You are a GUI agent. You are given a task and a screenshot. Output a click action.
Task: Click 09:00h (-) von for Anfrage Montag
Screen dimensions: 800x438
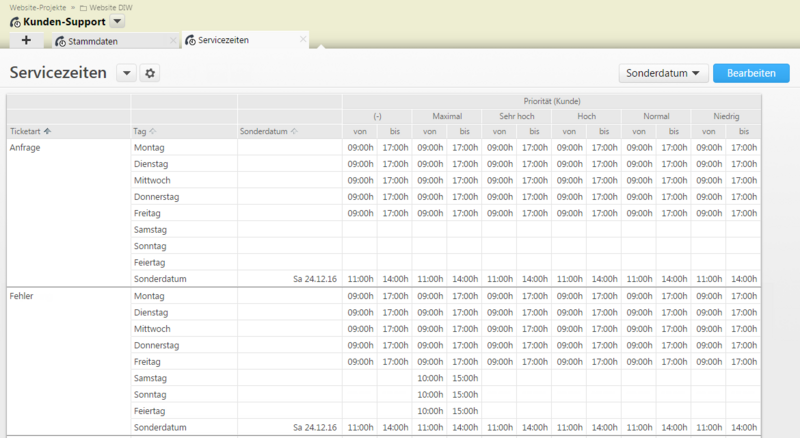(360, 148)
